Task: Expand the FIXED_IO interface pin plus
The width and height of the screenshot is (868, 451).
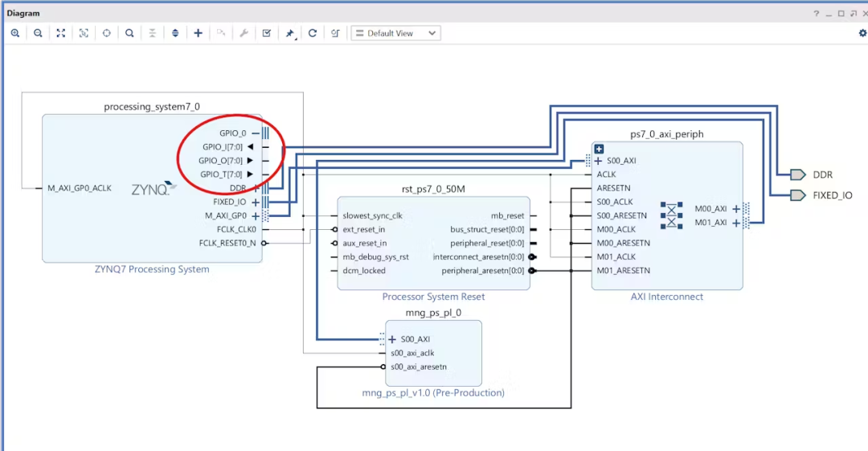Action: click(x=256, y=203)
